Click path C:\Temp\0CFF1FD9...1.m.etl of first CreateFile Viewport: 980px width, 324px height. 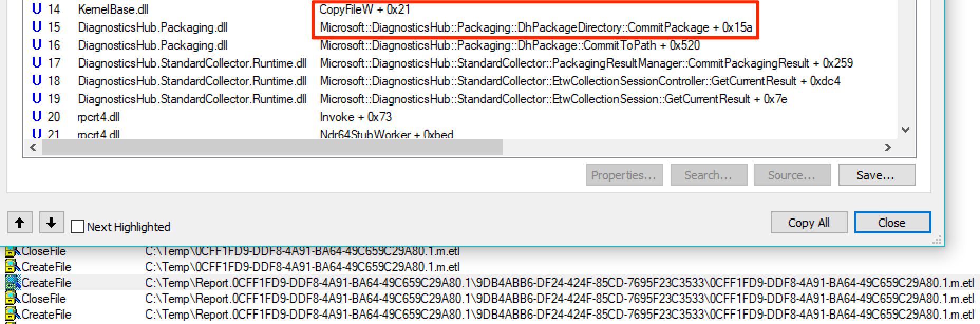[x=303, y=267]
